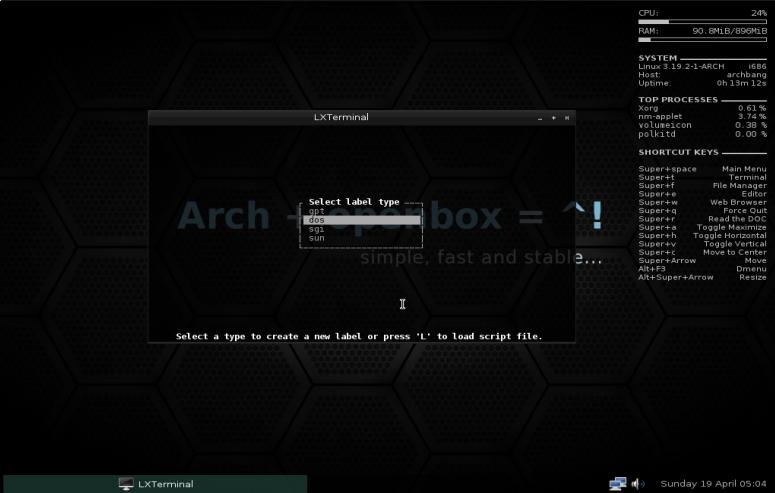Click the CPU usage bar

702,22
